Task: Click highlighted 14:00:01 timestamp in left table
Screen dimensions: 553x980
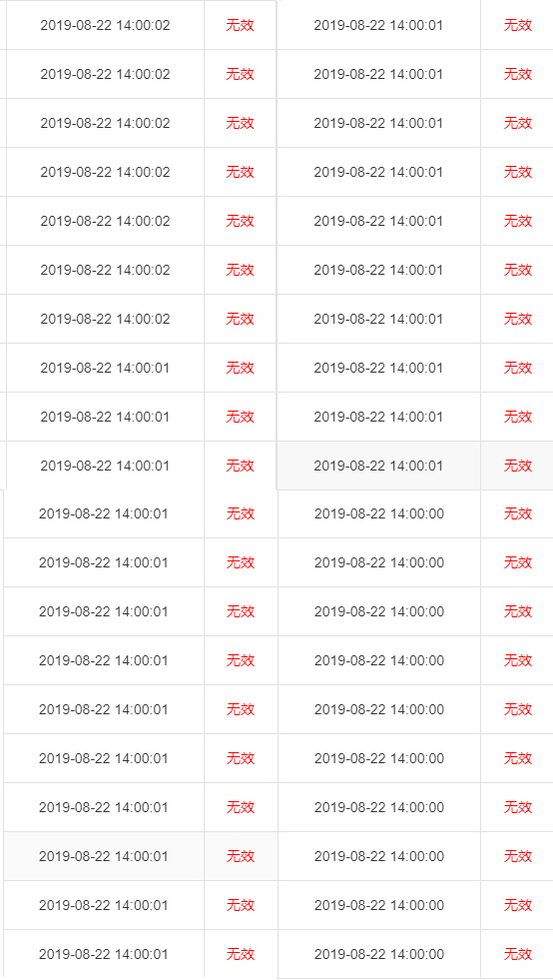Action: tap(104, 856)
